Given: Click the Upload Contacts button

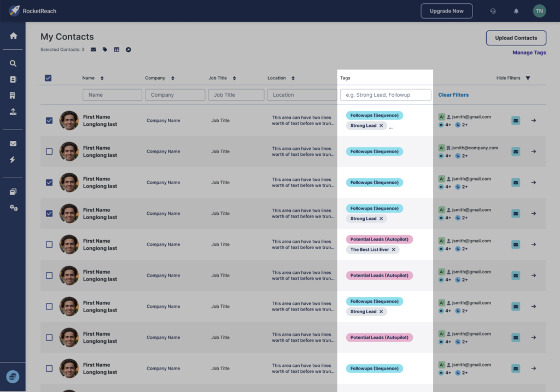Looking at the screenshot, I should pos(516,38).
